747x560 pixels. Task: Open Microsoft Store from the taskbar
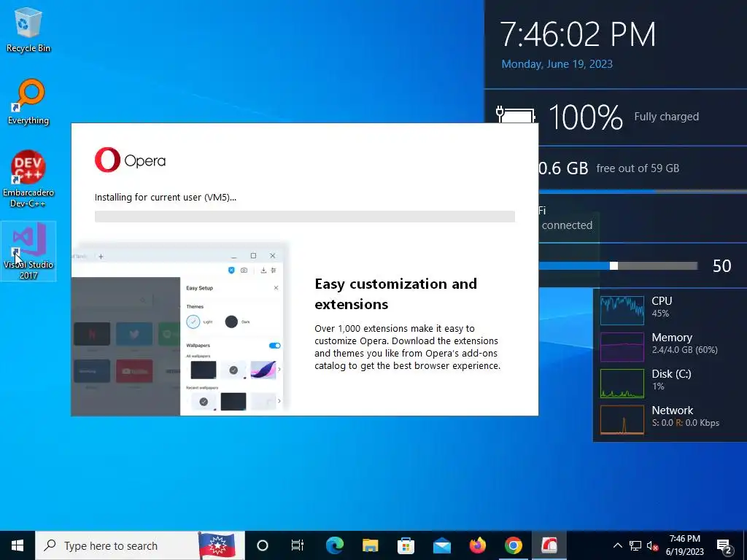406,545
